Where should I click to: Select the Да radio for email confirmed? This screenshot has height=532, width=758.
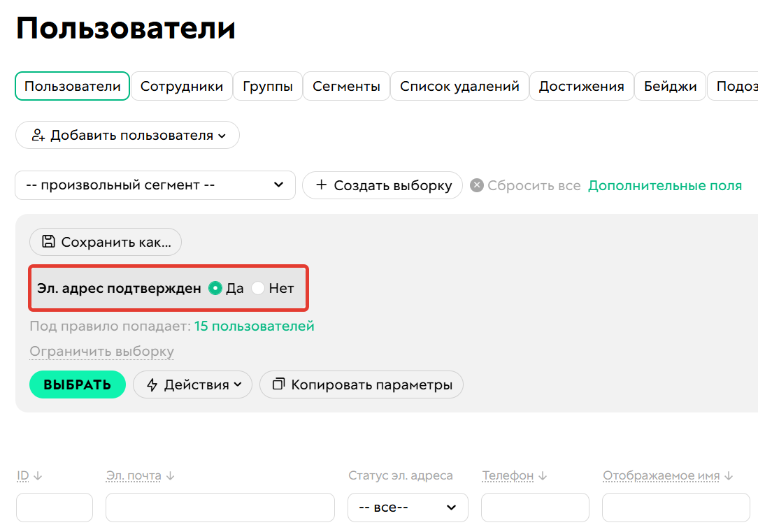point(215,287)
